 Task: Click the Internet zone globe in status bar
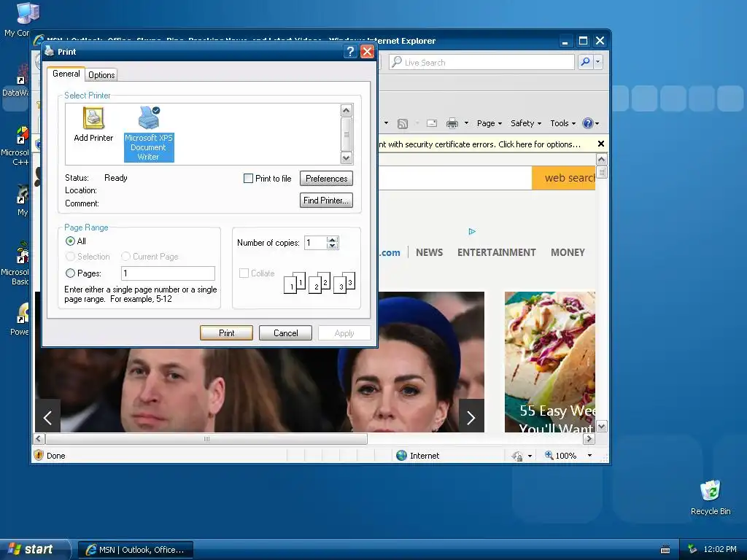point(402,456)
